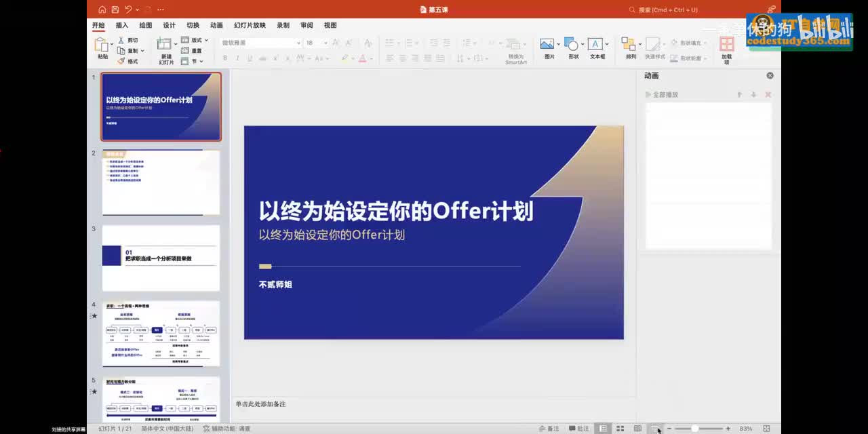Open the font name combo box

260,43
